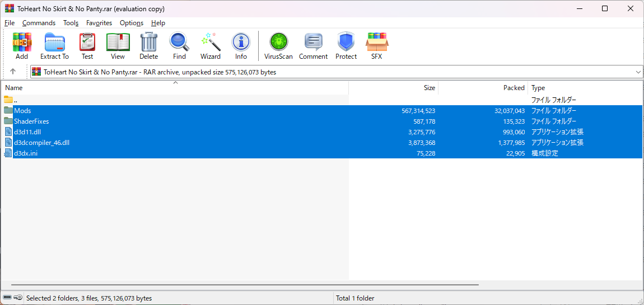This screenshot has height=305, width=644.
Task: Click the horizontal scrollbar in file list
Action: pyautogui.click(x=245, y=284)
